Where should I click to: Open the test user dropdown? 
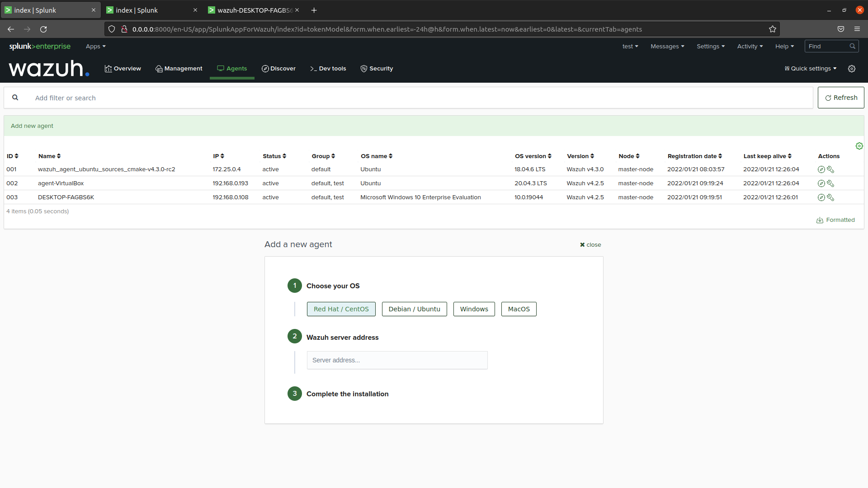pyautogui.click(x=630, y=47)
